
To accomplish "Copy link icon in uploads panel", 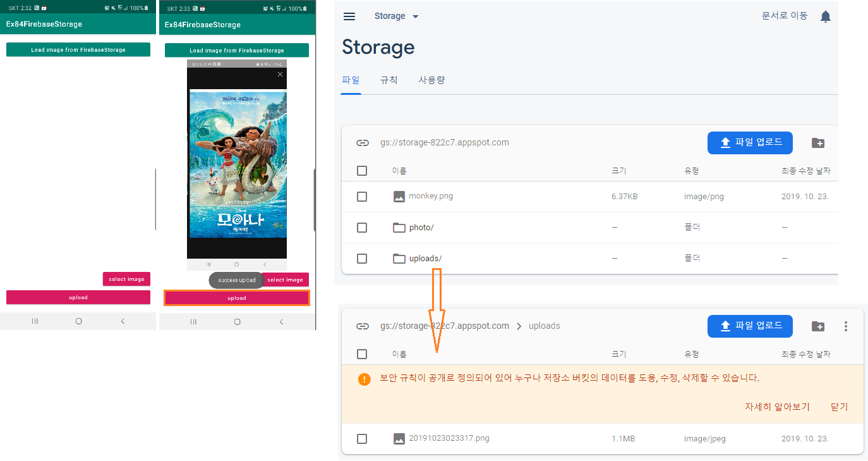I will point(363,326).
